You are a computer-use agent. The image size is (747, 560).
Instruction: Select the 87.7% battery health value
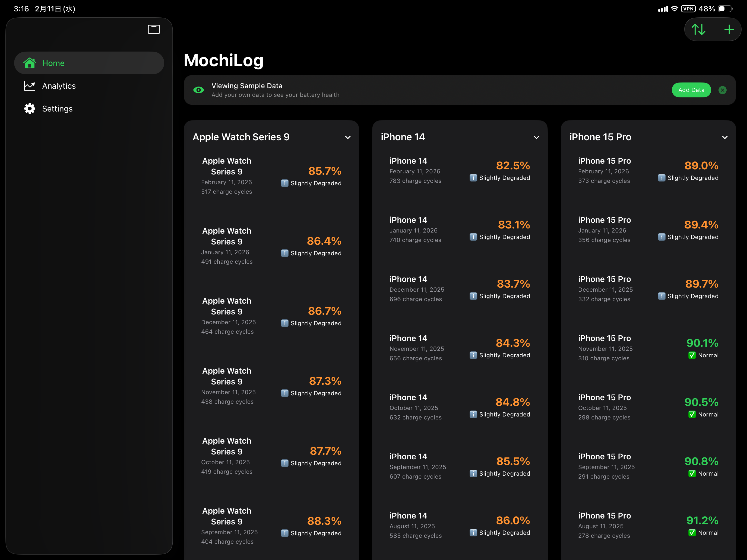[x=325, y=451]
